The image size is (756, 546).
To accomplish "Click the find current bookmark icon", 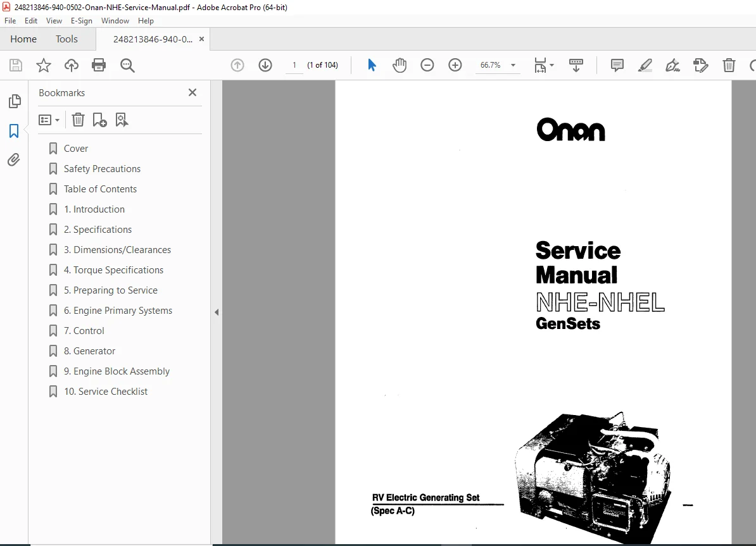I will (122, 120).
